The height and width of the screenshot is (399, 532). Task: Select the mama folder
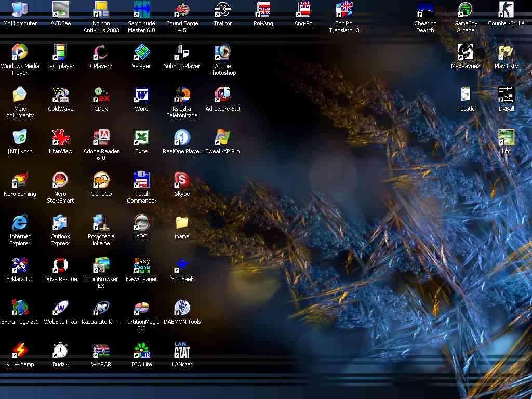(x=182, y=222)
